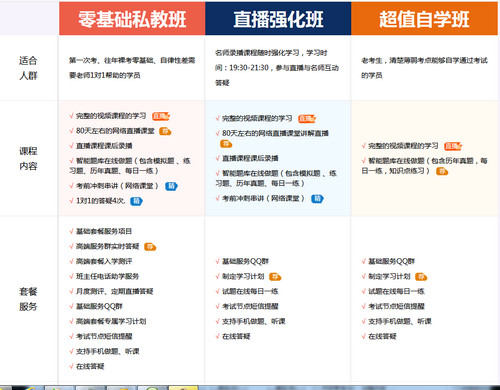Click 直播 badge in 直播强化班 course content
Image resolution: width=500 pixels, height=390 pixels.
coord(307,118)
